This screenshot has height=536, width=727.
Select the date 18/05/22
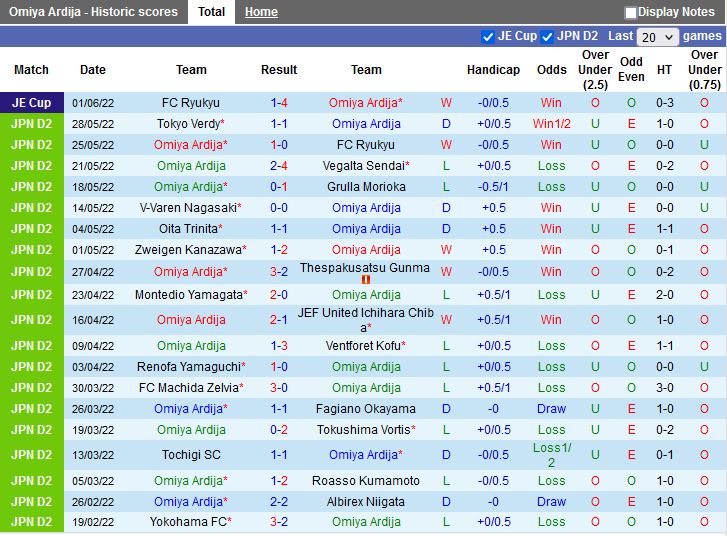(93, 187)
